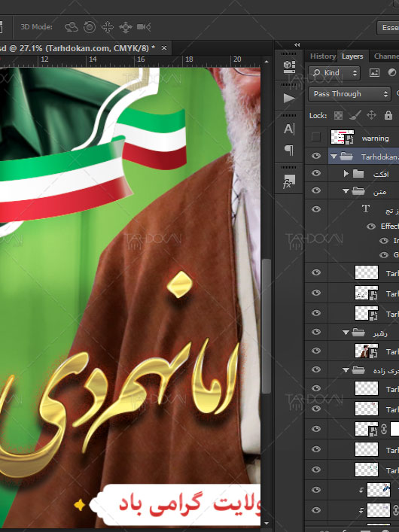Click the mask link chain icon
This screenshot has width=399, height=532.
click(x=384, y=429)
